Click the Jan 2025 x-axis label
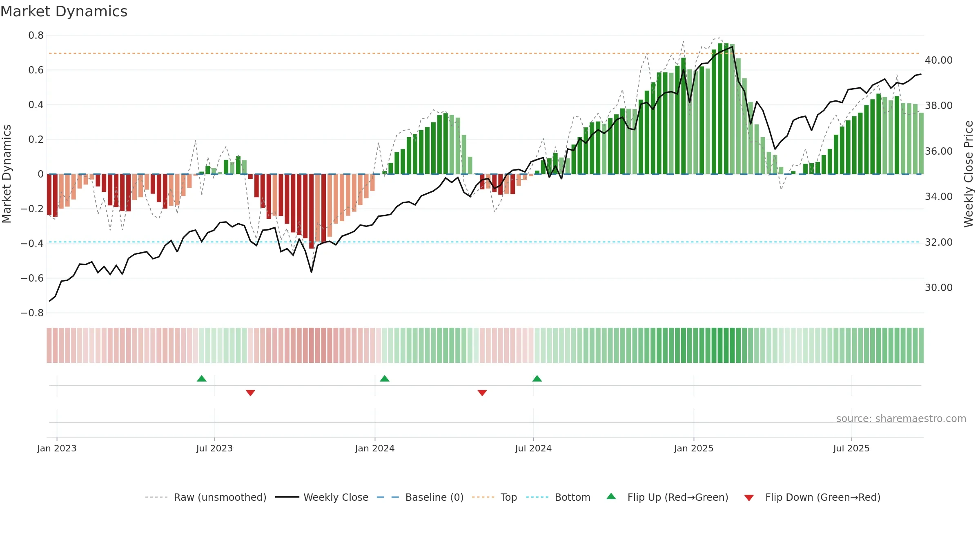The height and width of the screenshot is (551, 980). coord(694,448)
